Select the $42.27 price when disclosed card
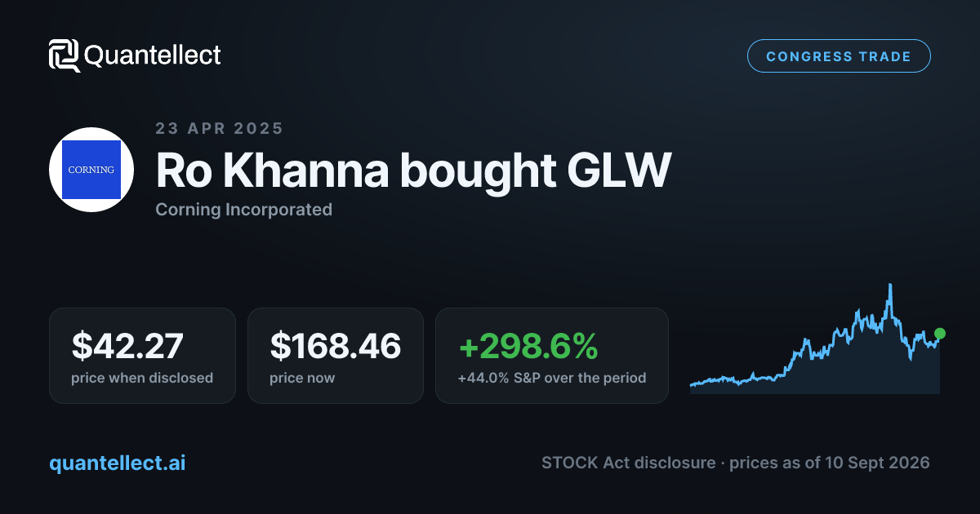This screenshot has height=514, width=980. (143, 355)
